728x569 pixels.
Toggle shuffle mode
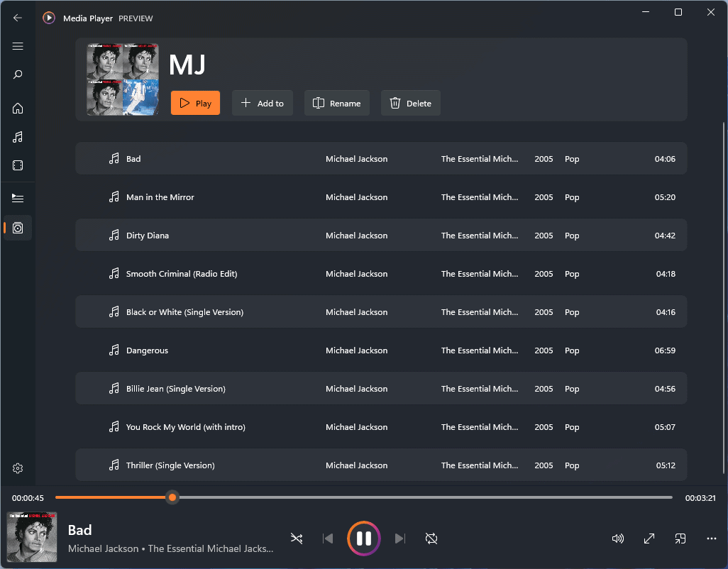(x=296, y=538)
